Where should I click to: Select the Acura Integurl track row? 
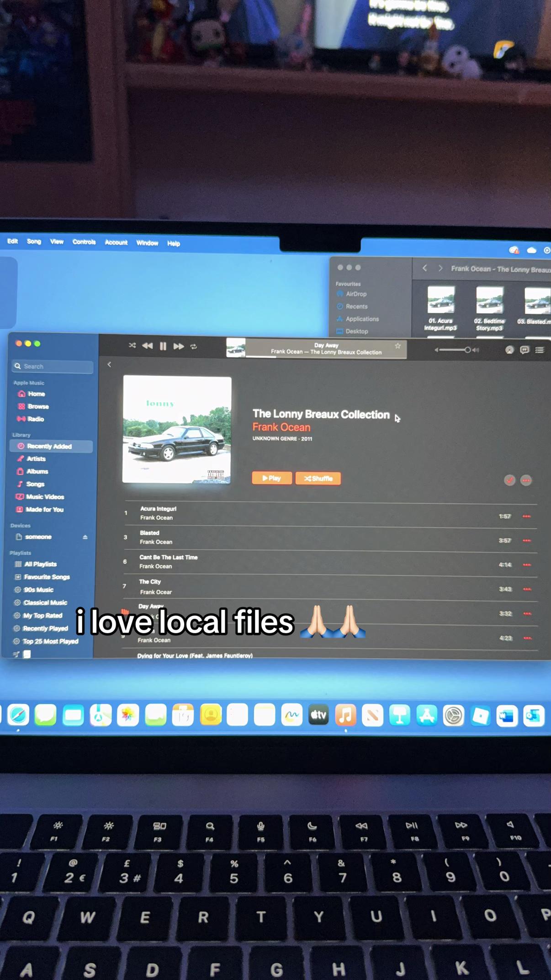[x=330, y=514]
